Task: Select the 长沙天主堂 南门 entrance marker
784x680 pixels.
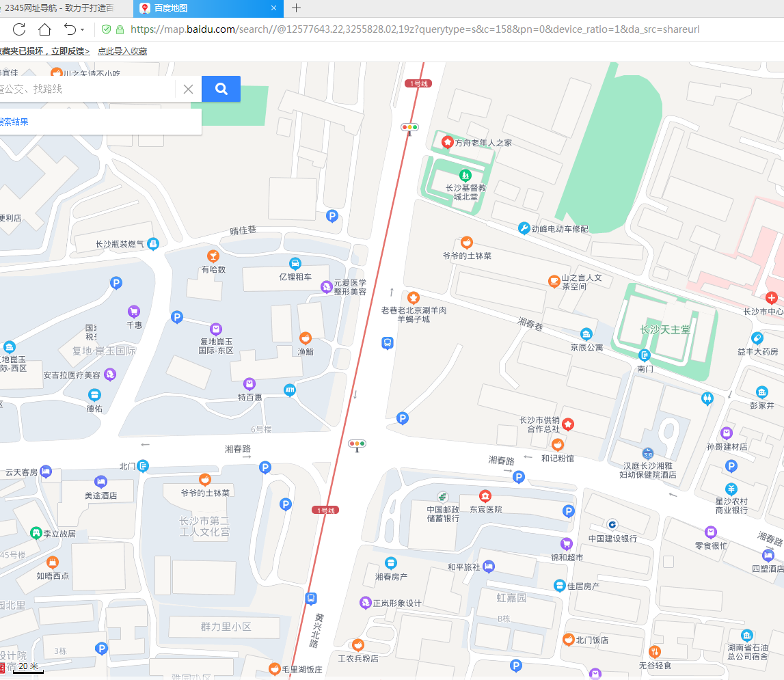Action: click(645, 355)
